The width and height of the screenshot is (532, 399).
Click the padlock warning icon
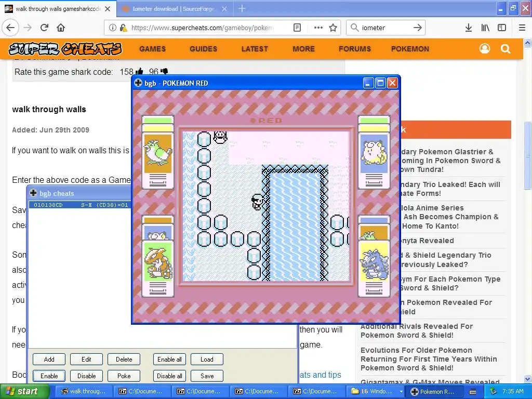point(124,28)
